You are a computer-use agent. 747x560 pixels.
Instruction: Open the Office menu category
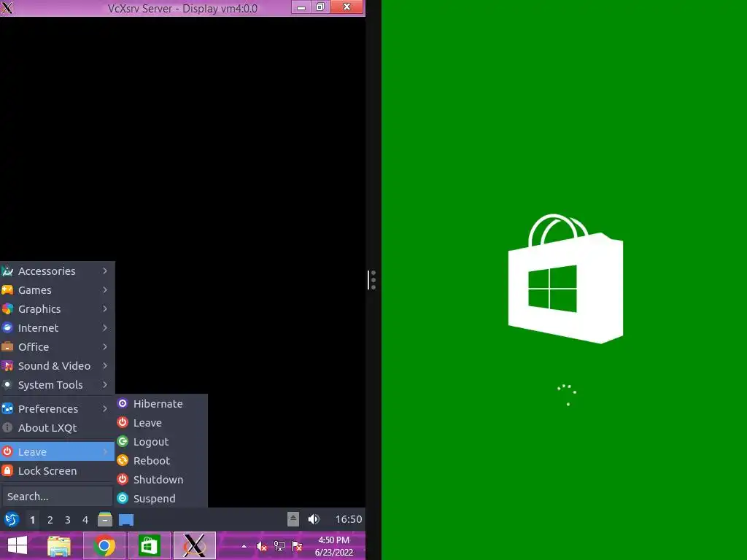click(57, 347)
